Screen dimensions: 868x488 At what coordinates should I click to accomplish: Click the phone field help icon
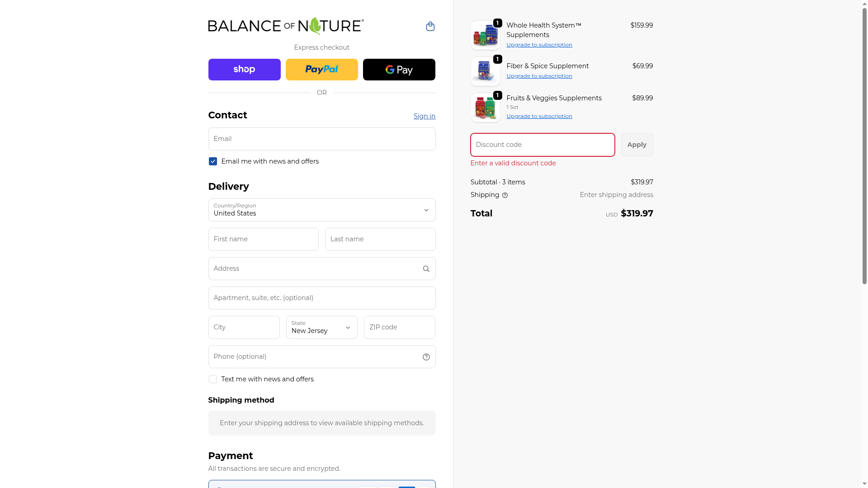click(426, 357)
